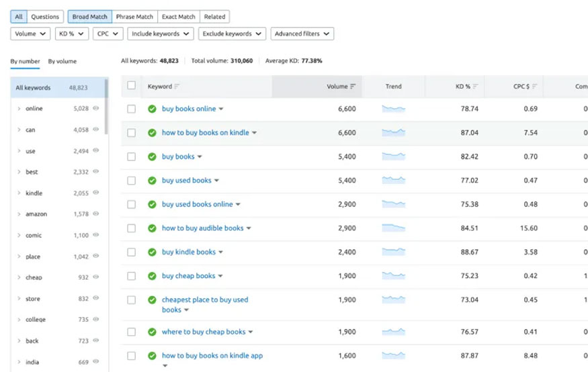Switch to the Phrase Match tab

(x=134, y=17)
